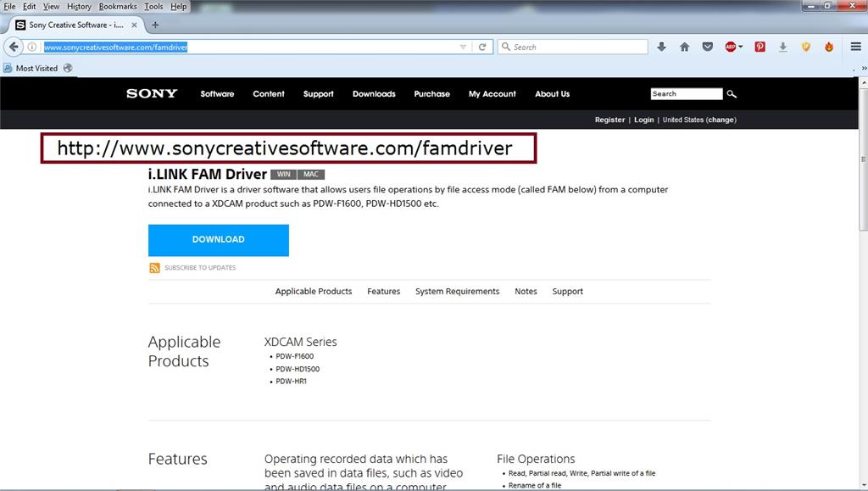
Task: Open Downloads in Sony navigation
Action: [x=374, y=94]
